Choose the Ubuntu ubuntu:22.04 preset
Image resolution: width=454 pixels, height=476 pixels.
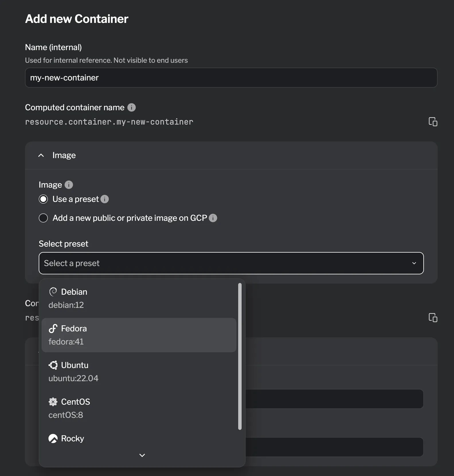(x=139, y=372)
